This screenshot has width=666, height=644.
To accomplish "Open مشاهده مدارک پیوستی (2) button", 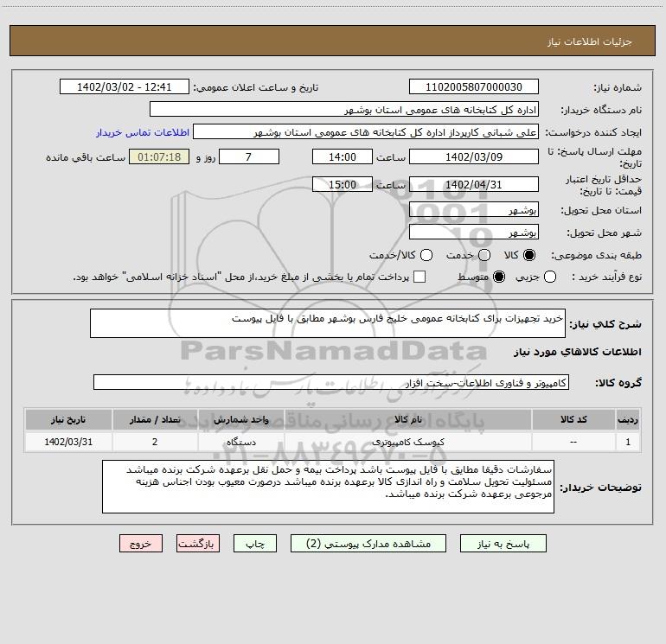I will click(368, 544).
